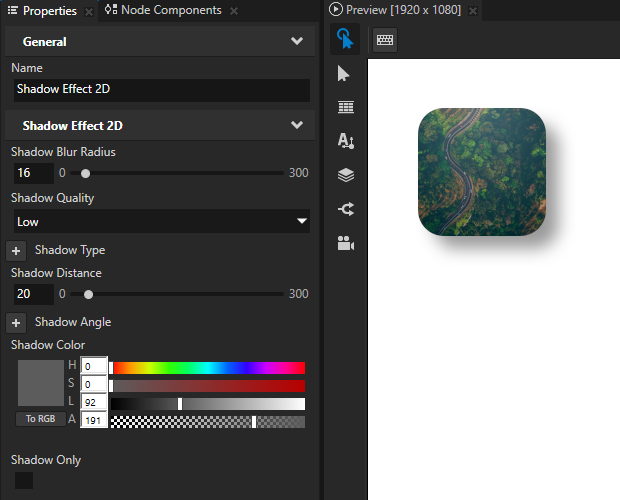Select the text editing tool
Screen dimensions: 620x500
(x=346, y=141)
